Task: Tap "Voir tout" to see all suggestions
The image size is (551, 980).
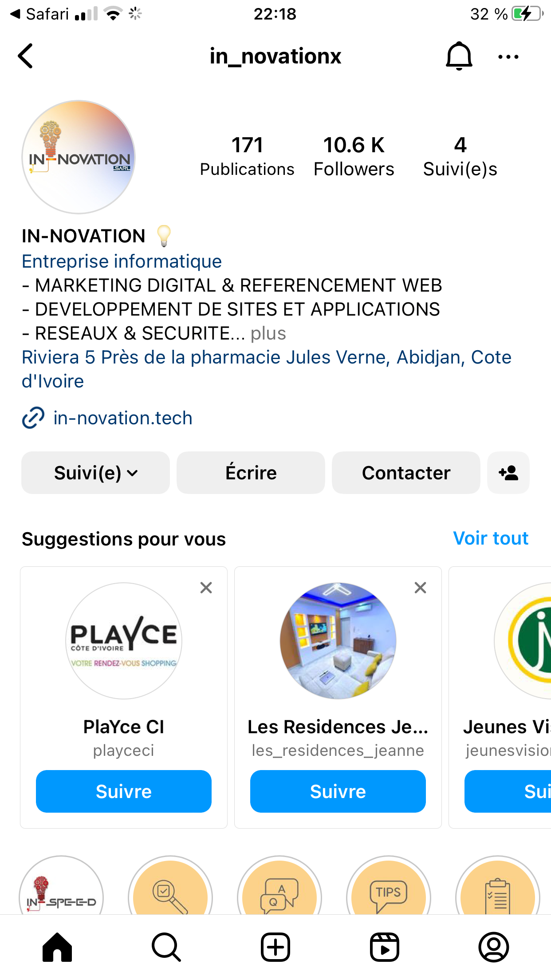Action: 490,538
